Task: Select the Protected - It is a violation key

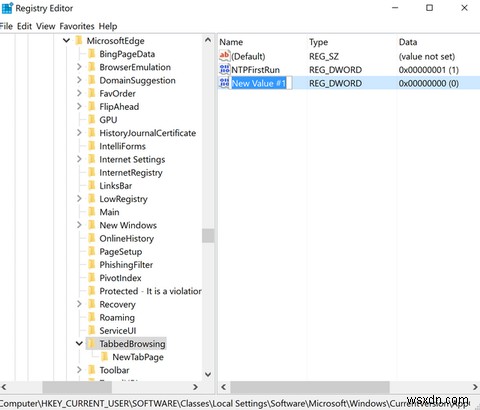Action: pyautogui.click(x=150, y=291)
